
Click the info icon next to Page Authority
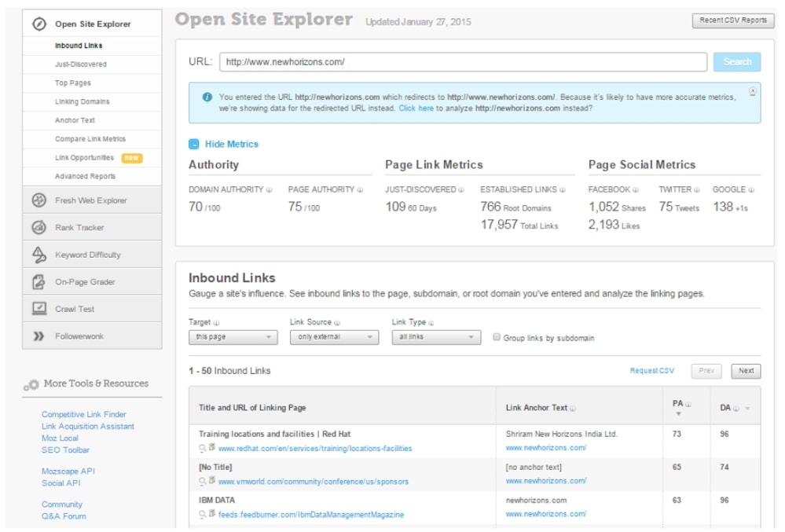pos(360,190)
